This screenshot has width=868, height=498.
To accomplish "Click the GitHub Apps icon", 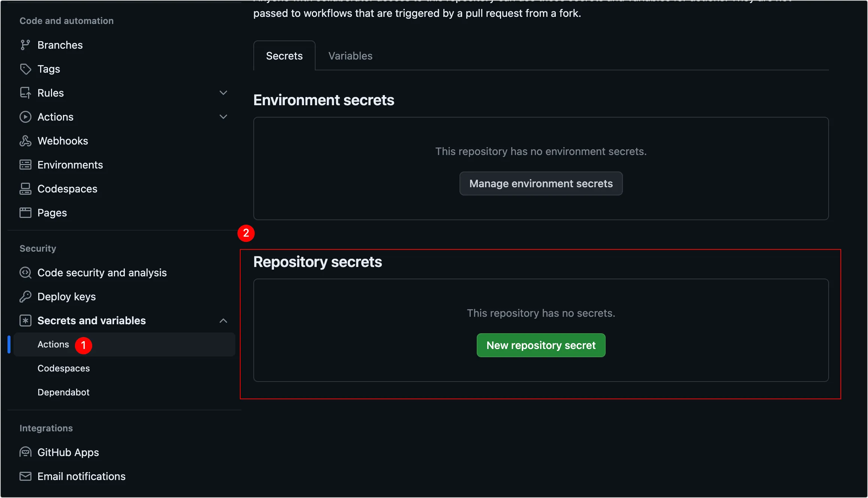I will tap(25, 452).
